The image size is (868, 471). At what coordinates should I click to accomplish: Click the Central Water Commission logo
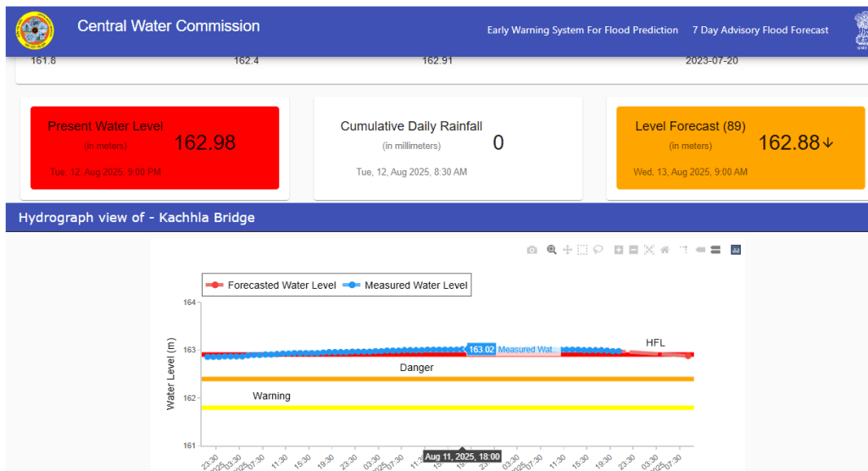tap(35, 30)
